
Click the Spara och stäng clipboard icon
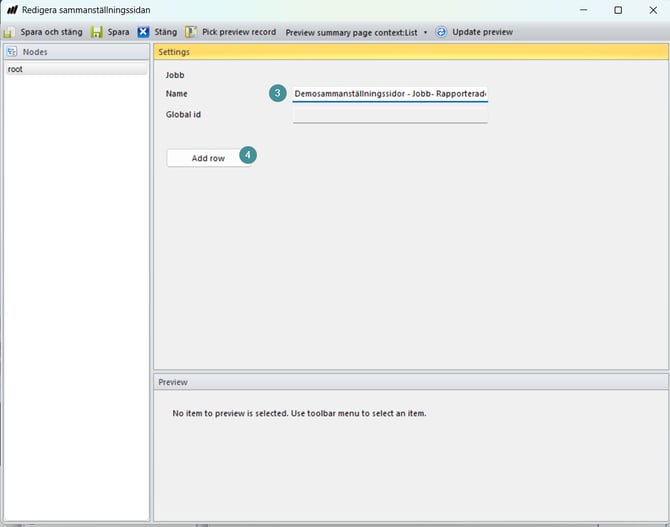9,32
